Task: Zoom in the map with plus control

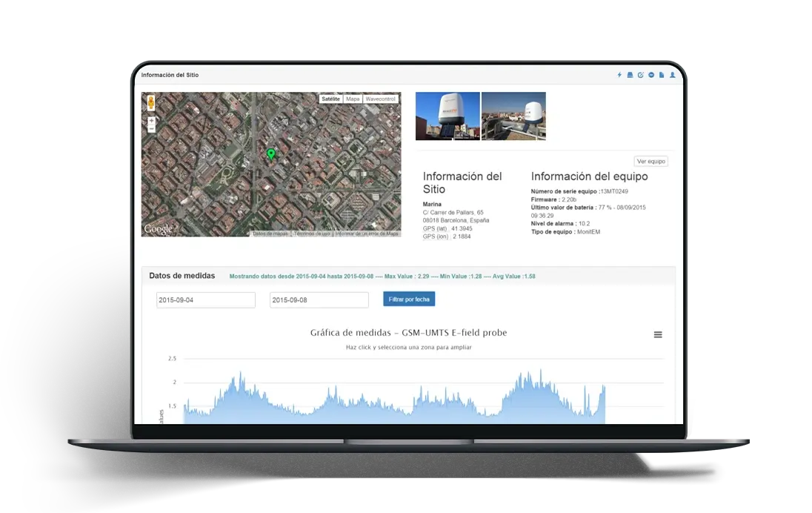Action: coord(151,120)
